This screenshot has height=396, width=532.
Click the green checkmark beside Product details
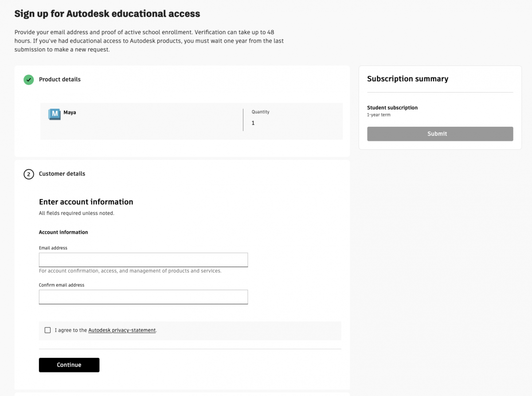pyautogui.click(x=29, y=80)
